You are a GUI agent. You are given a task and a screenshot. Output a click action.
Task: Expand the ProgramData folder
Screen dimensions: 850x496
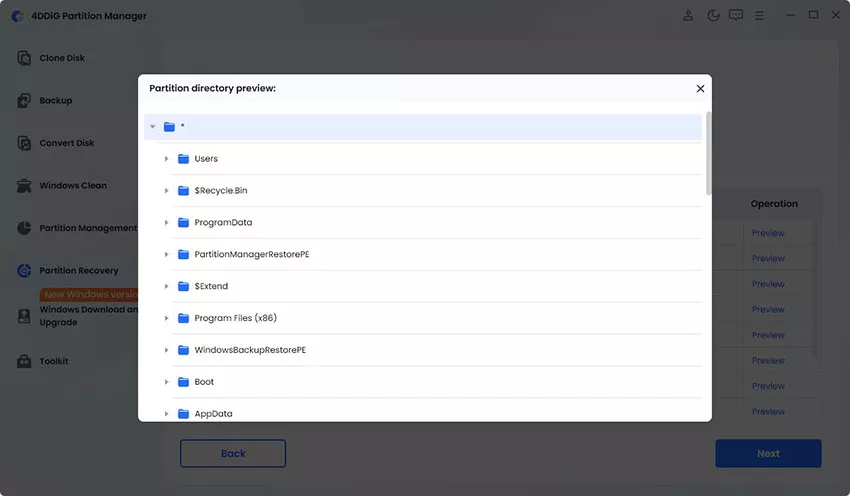click(166, 223)
